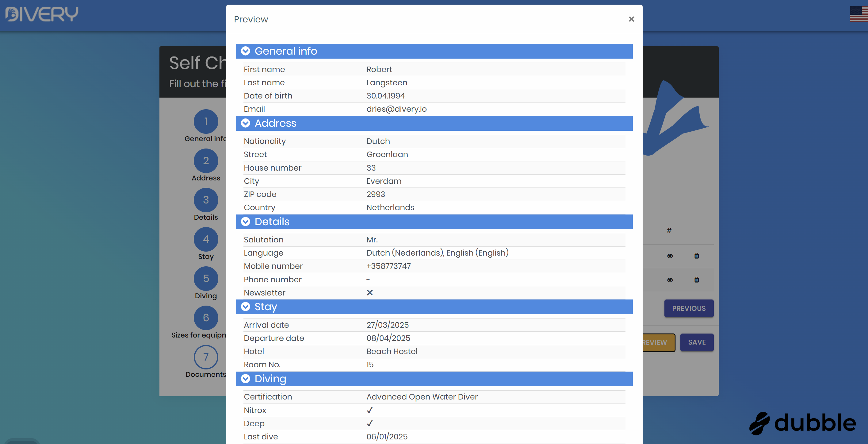
Task: Go to step 4 Stay circle
Action: click(x=206, y=239)
